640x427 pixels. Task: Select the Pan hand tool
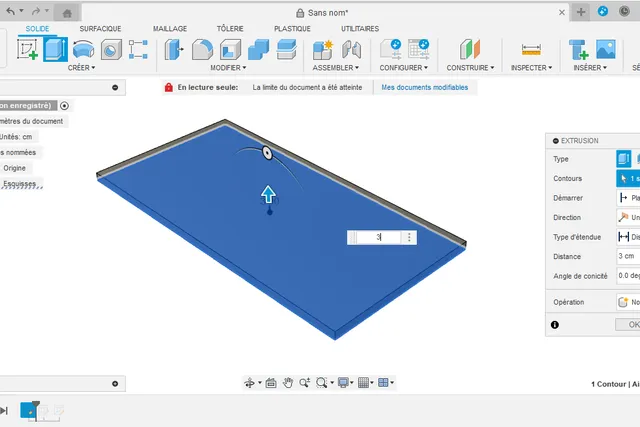pos(288,383)
